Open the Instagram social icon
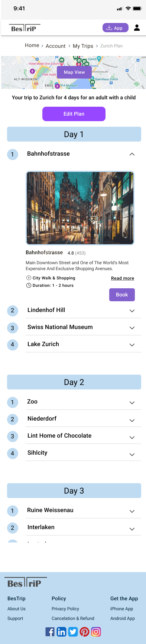 click(x=96, y=632)
